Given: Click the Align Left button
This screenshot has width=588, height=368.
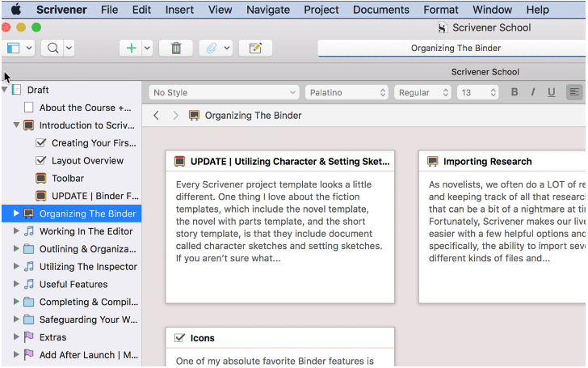Looking at the screenshot, I should (x=573, y=92).
